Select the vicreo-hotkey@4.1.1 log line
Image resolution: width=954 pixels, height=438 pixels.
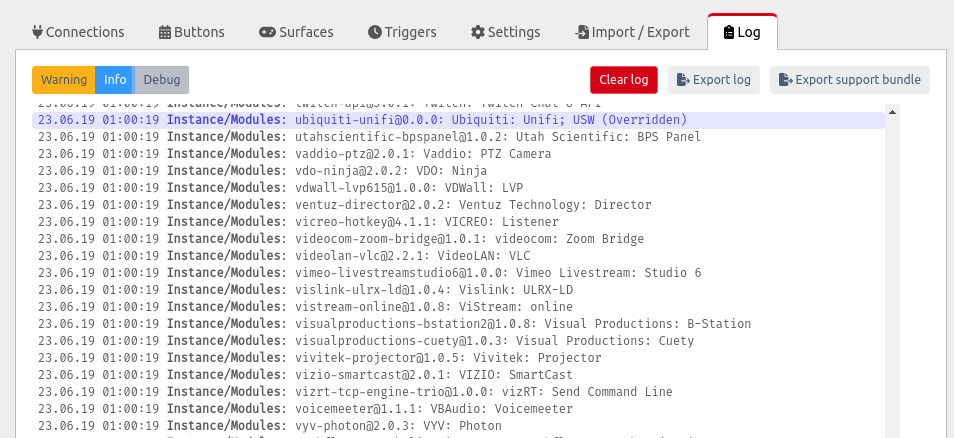(458, 222)
